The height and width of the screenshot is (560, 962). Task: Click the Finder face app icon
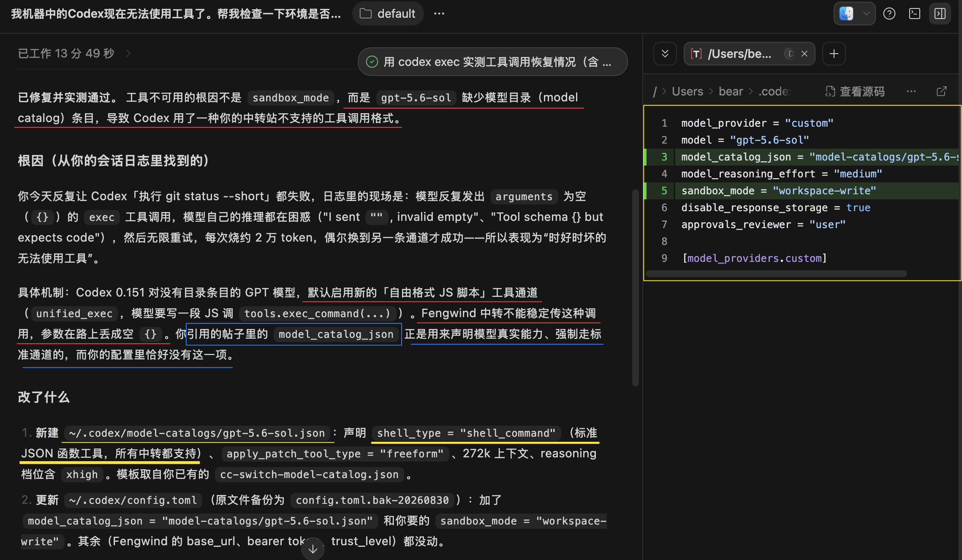pyautogui.click(x=846, y=14)
